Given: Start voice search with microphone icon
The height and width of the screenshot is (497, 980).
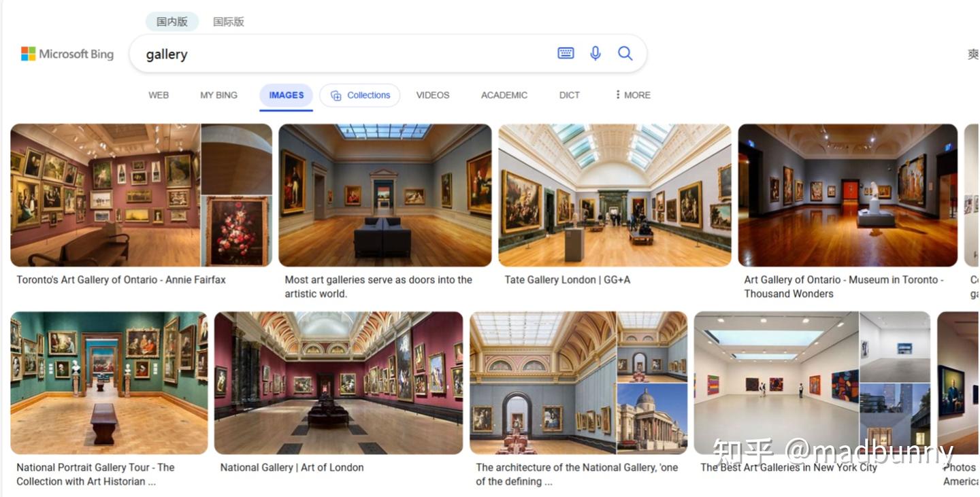Looking at the screenshot, I should click(x=595, y=53).
